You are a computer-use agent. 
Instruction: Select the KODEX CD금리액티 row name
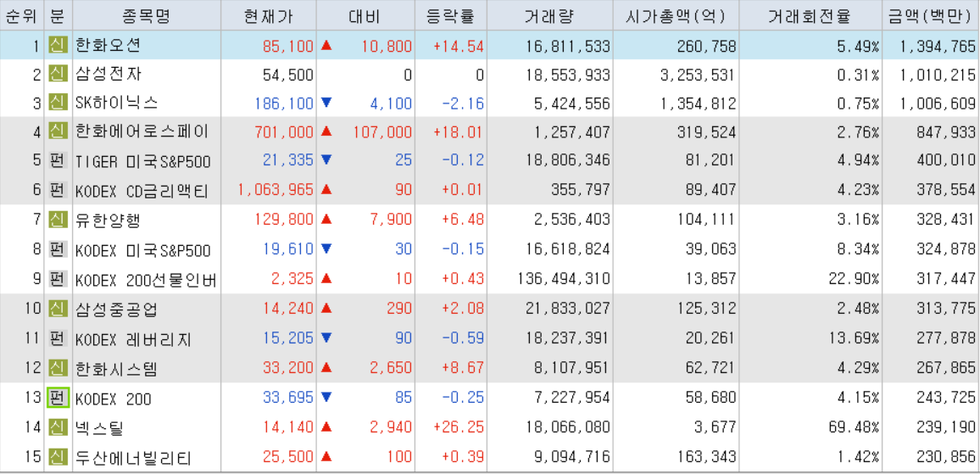coord(142,190)
